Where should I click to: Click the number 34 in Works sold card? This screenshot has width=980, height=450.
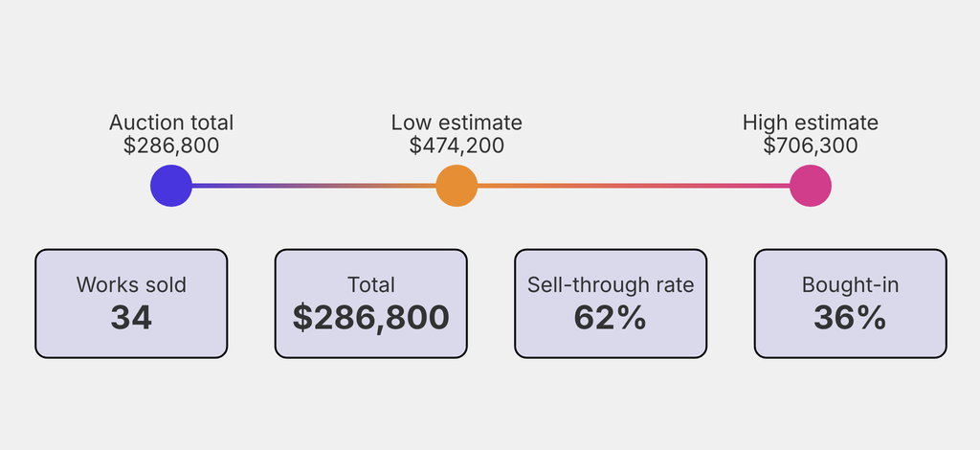pyautogui.click(x=131, y=317)
